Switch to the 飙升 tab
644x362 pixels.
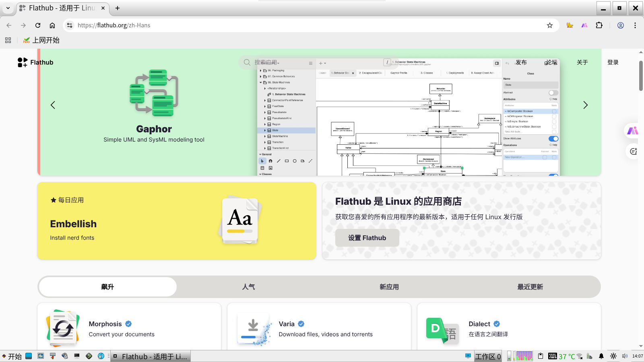click(107, 287)
